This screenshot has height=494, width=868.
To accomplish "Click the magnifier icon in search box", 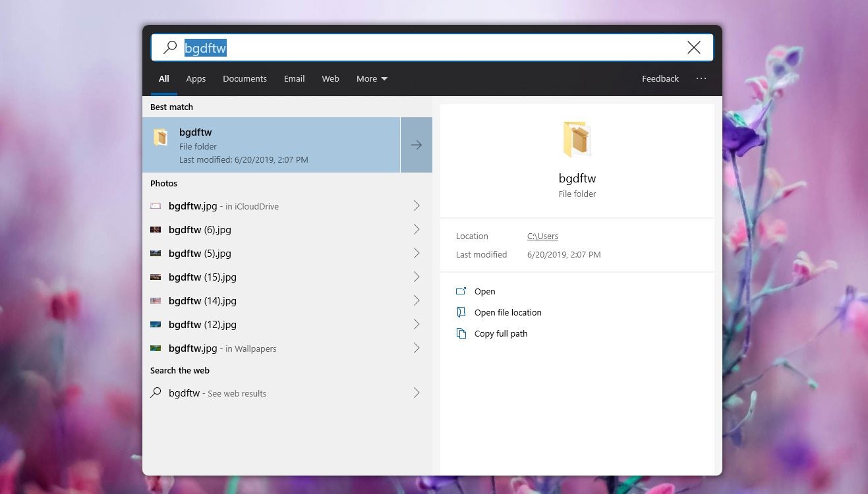I will coord(170,47).
